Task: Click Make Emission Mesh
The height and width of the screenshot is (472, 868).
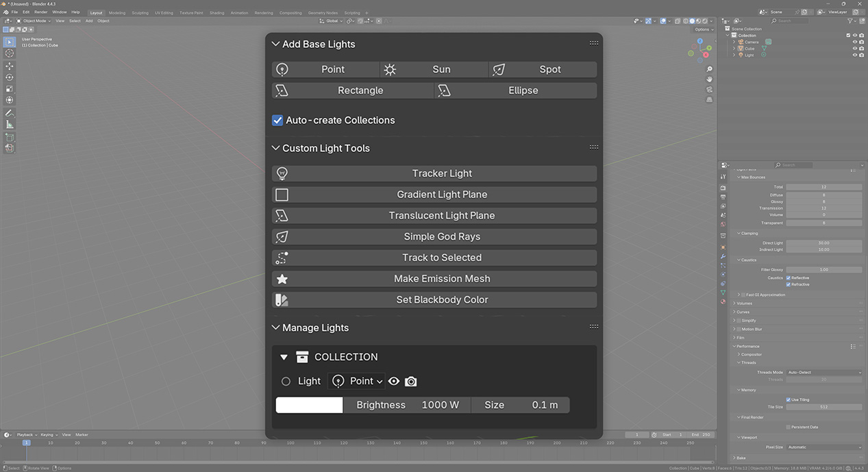Action: pyautogui.click(x=434, y=279)
